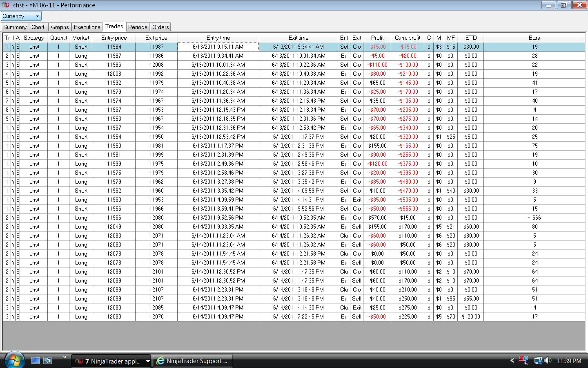588x368 pixels.
Task: Click the profit value $570.00
Action: 377,218
